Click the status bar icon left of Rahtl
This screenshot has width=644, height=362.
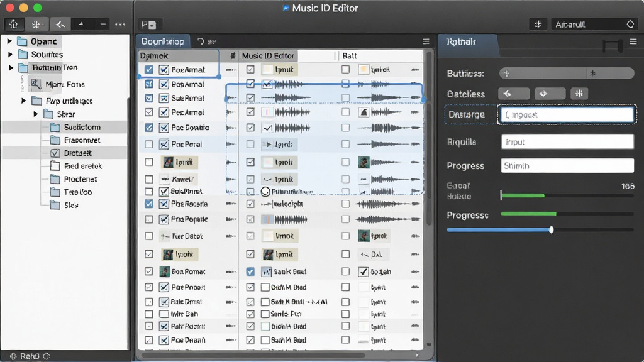13,356
